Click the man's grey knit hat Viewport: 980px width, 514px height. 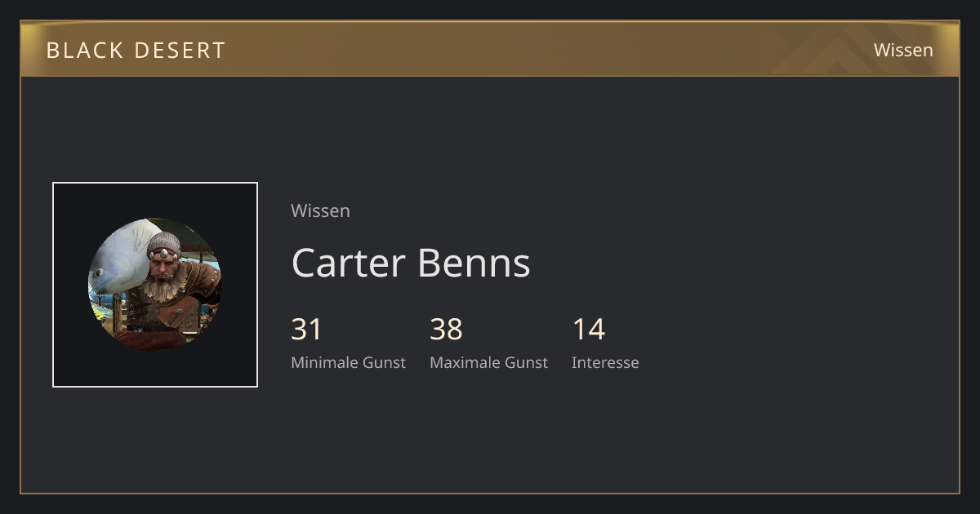coord(164,243)
